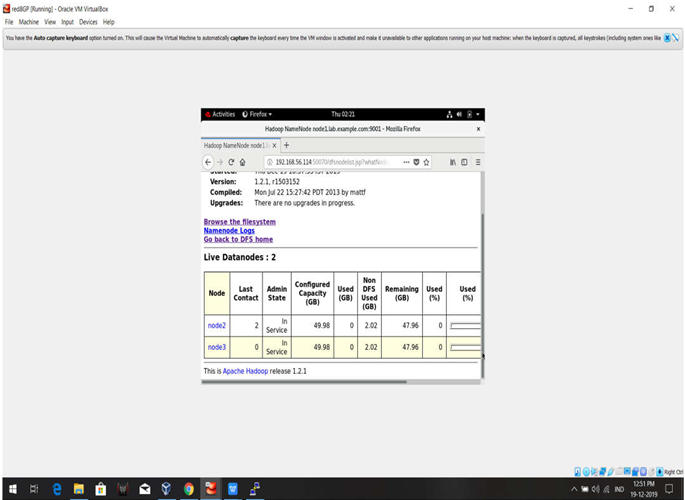Screen dimensions: 685x500
Task: Open the Namenode Logs link
Action: point(229,231)
